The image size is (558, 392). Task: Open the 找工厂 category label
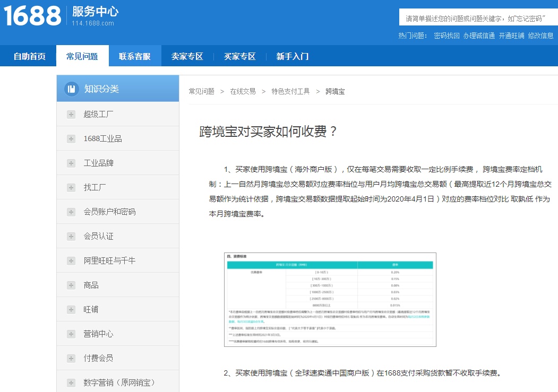pos(95,188)
